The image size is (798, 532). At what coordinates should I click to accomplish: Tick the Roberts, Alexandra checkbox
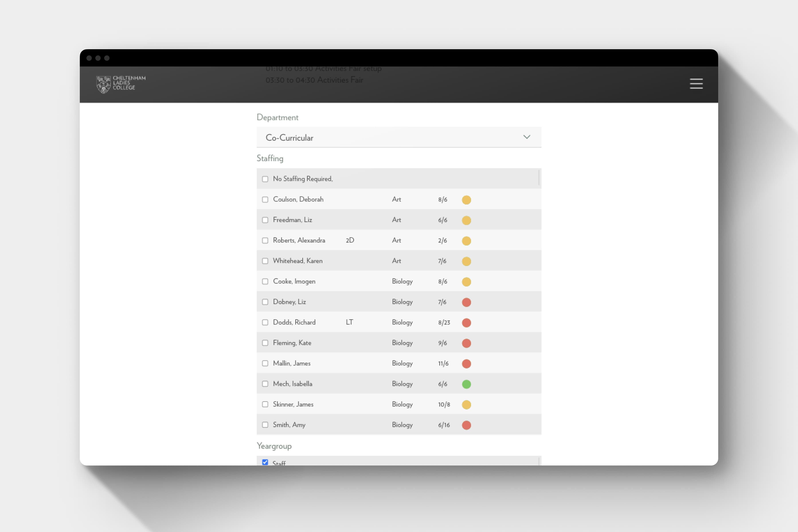coord(265,241)
